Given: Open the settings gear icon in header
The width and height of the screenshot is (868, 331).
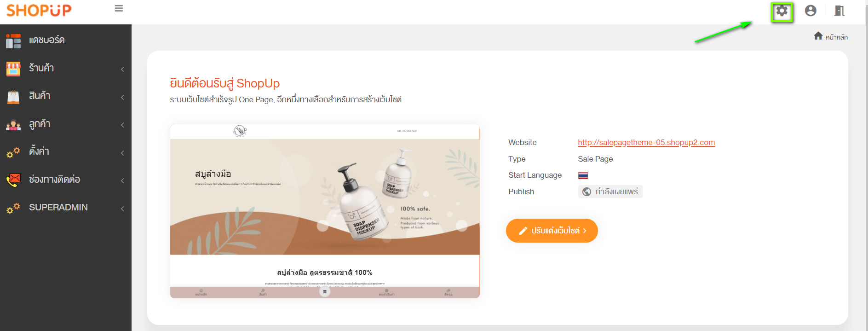Looking at the screenshot, I should 782,11.
